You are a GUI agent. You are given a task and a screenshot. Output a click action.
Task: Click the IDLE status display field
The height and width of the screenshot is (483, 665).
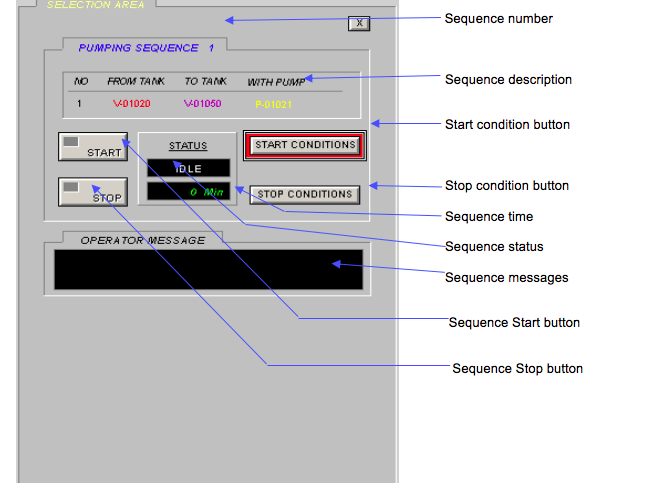[188, 169]
